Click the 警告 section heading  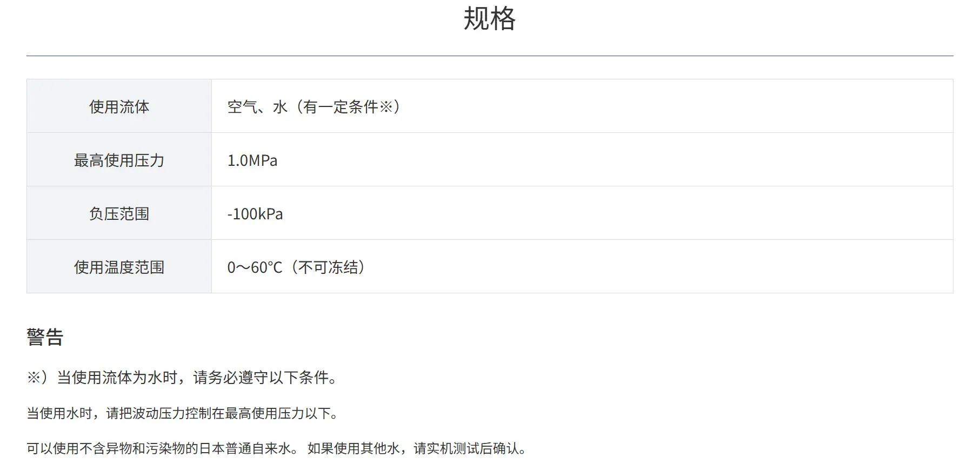coord(45,337)
